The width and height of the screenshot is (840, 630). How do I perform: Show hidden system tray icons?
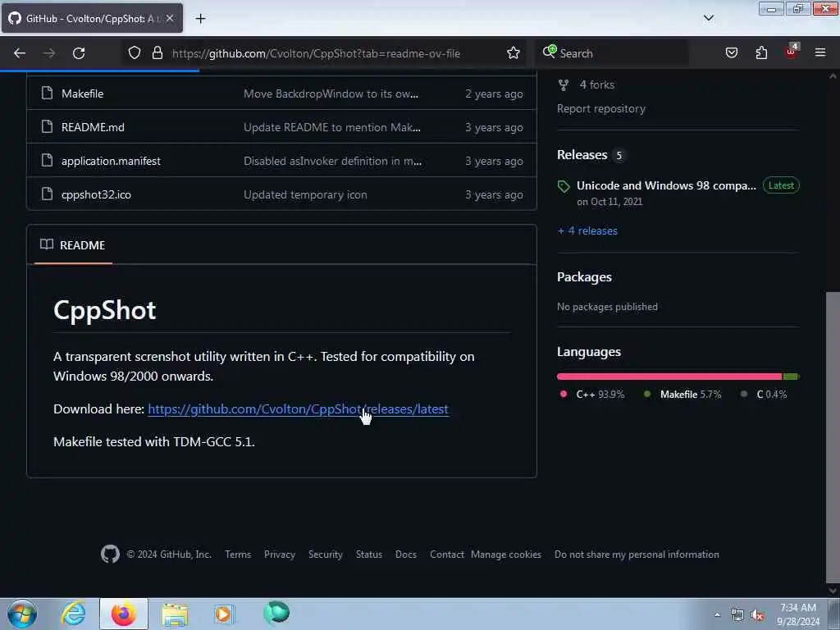click(x=717, y=614)
